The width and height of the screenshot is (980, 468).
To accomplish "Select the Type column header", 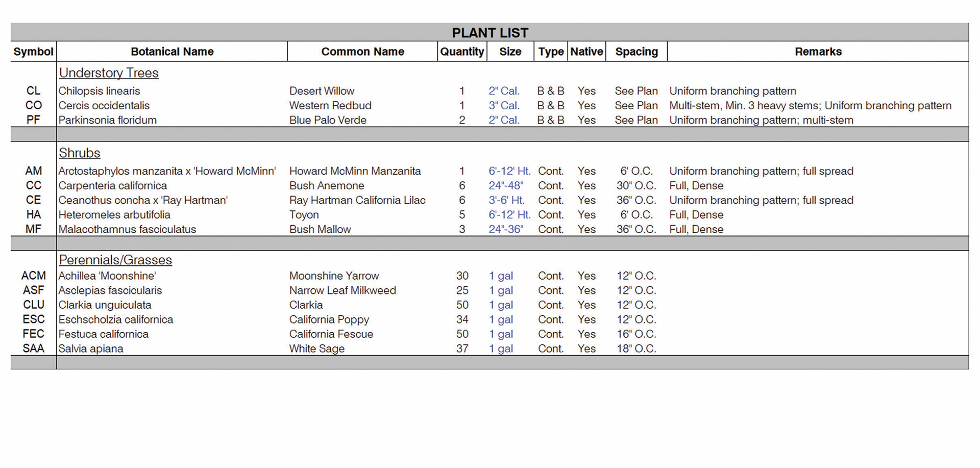I will point(551,52).
